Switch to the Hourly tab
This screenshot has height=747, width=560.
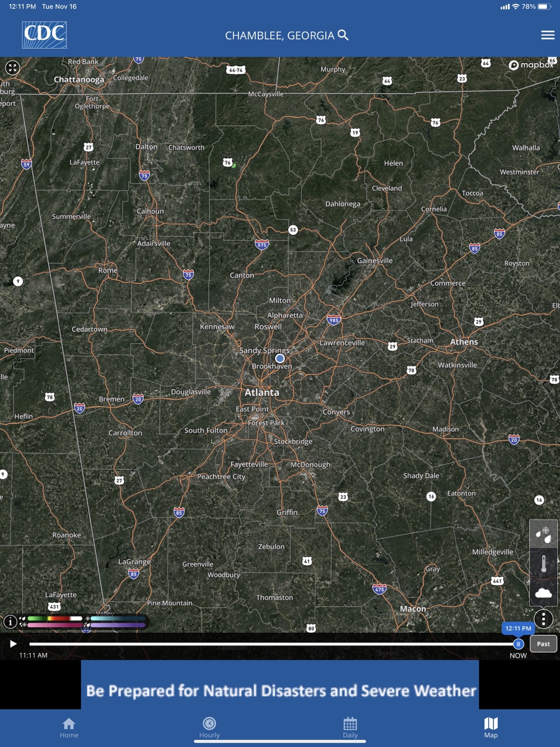click(209, 728)
